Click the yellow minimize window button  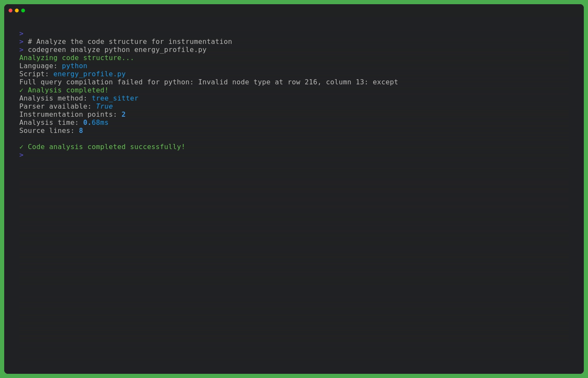click(x=17, y=10)
